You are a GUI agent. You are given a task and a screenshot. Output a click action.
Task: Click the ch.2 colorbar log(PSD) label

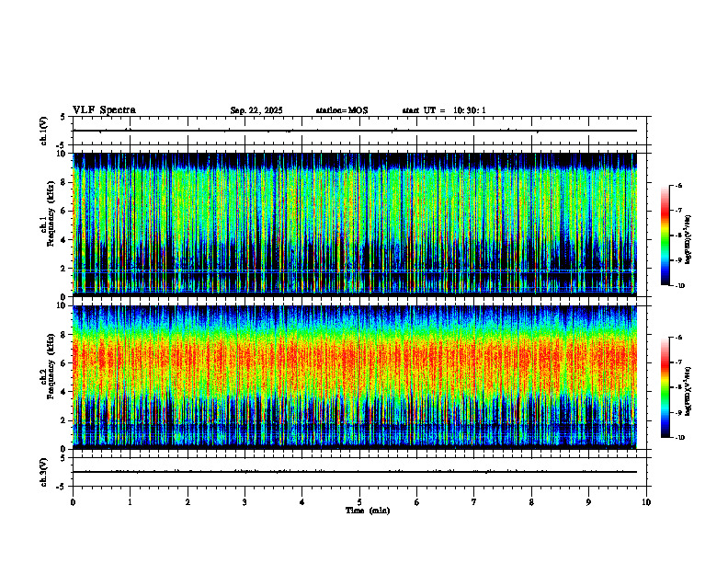pos(688,391)
